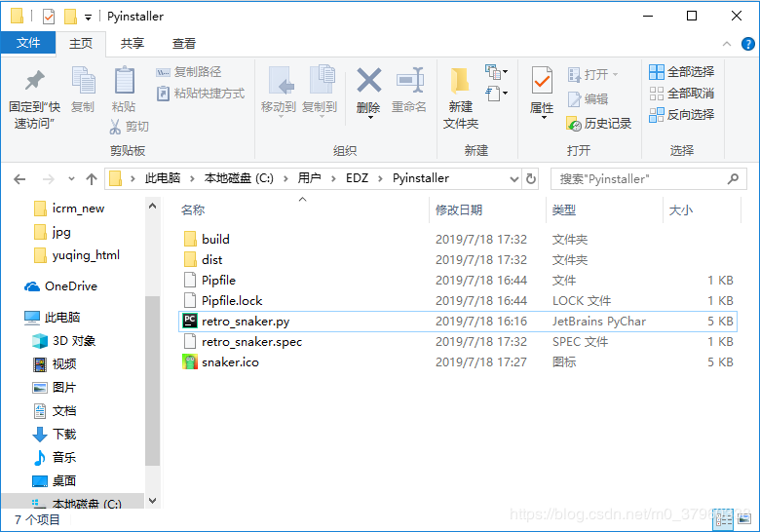Pin to Quick access icon
Screen dimensions: 760x532
[34, 81]
